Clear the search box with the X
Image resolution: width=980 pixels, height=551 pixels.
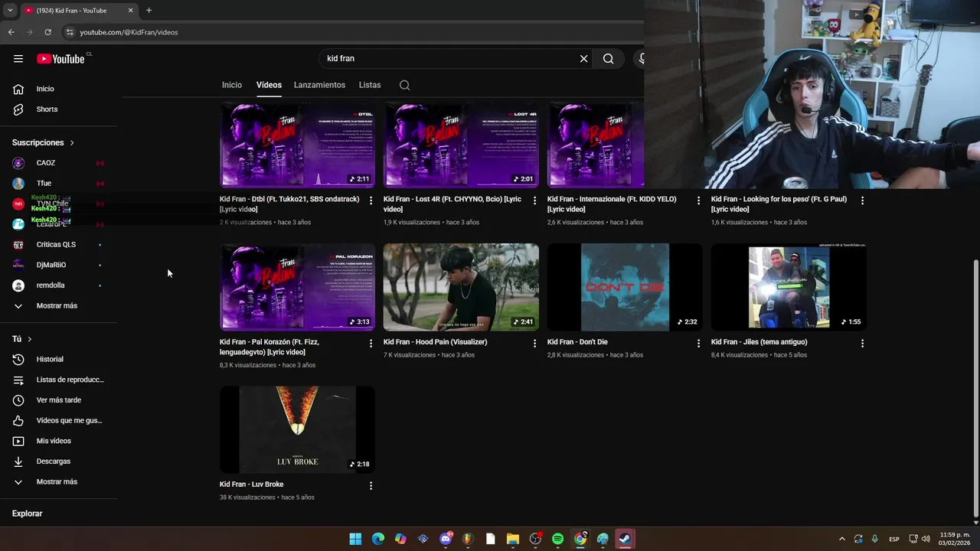click(583, 58)
